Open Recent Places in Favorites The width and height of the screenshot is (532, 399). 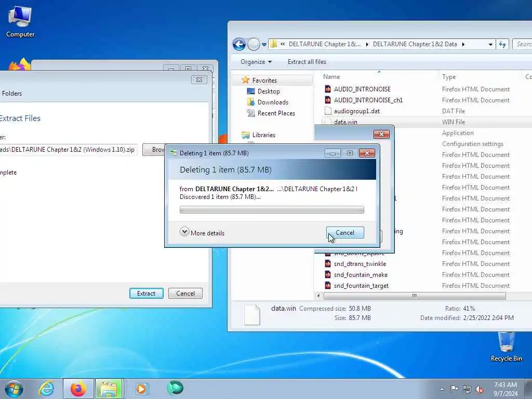(x=276, y=113)
